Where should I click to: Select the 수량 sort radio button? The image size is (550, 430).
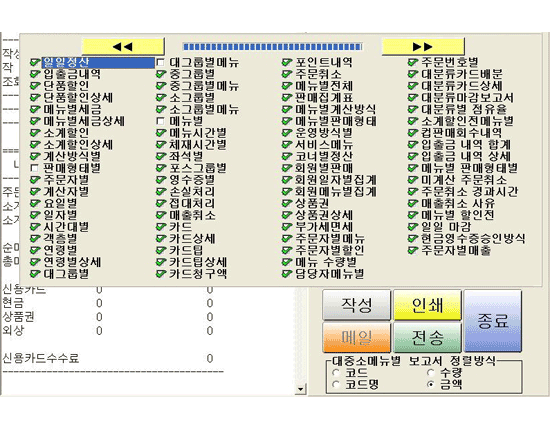431,372
